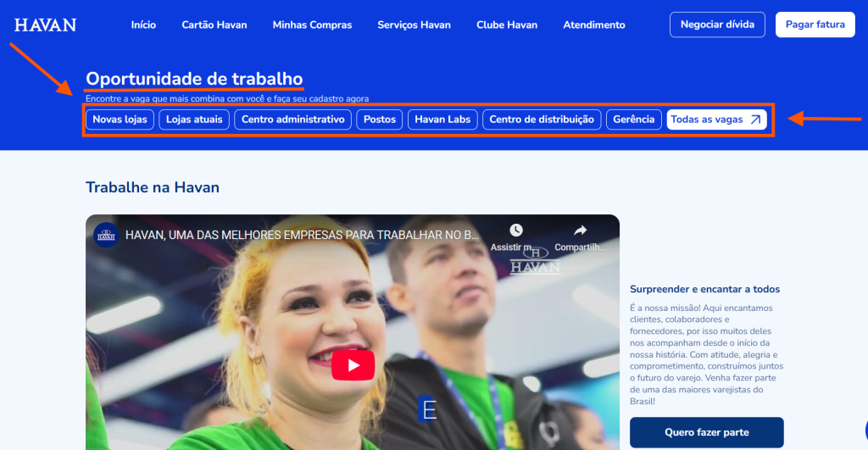The image size is (868, 450).
Task: Click the Pagar fatura button
Action: pyautogui.click(x=815, y=25)
